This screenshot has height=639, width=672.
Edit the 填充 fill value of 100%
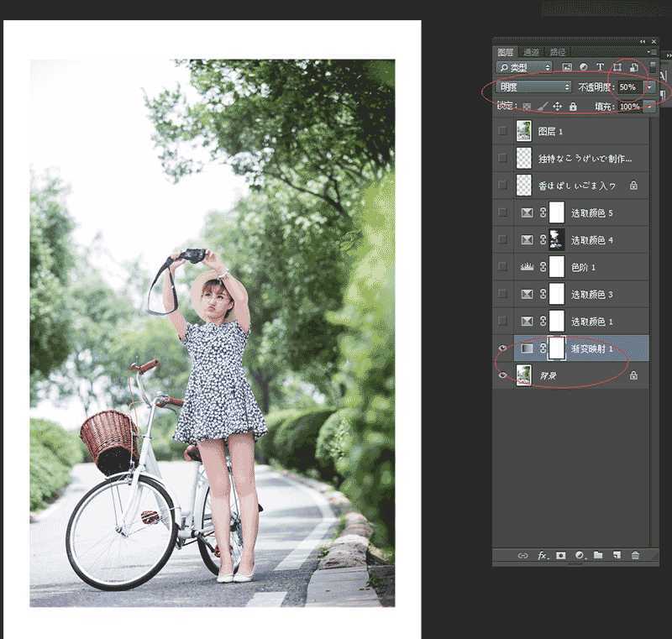coord(627,106)
